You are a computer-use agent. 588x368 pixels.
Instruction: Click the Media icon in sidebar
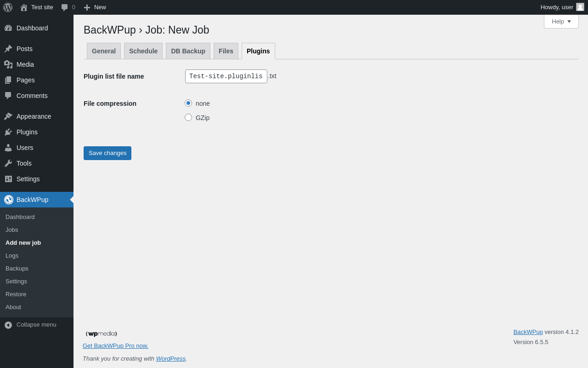pyautogui.click(x=8, y=64)
